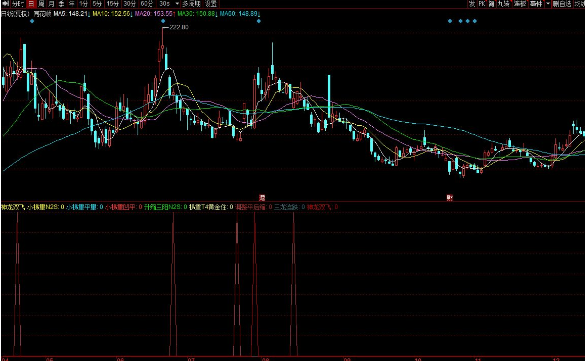This screenshot has width=585, height=361.
Task: Choose the 1分 one-minute chart
Action: pyautogui.click(x=83, y=4)
